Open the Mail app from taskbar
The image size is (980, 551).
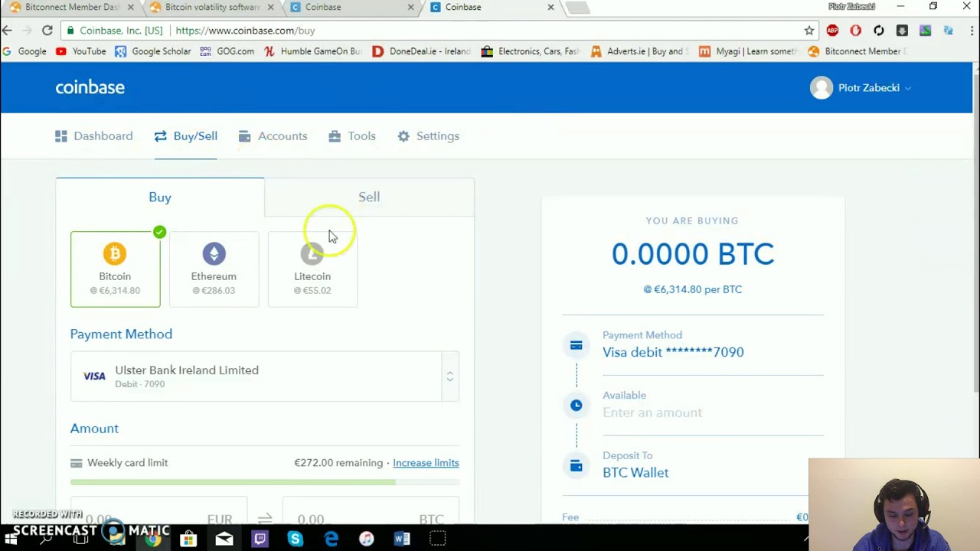pos(224,539)
